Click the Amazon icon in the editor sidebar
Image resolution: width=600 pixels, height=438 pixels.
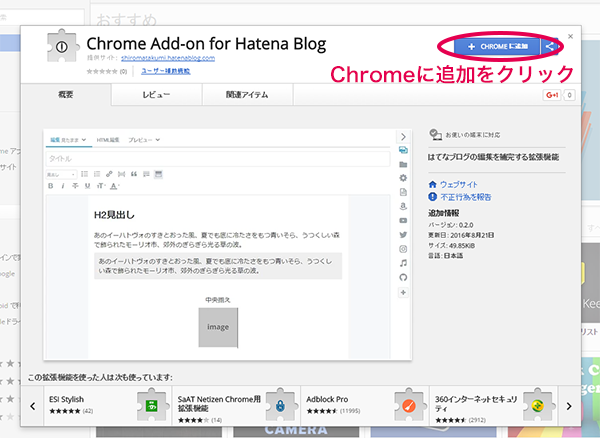click(x=403, y=206)
